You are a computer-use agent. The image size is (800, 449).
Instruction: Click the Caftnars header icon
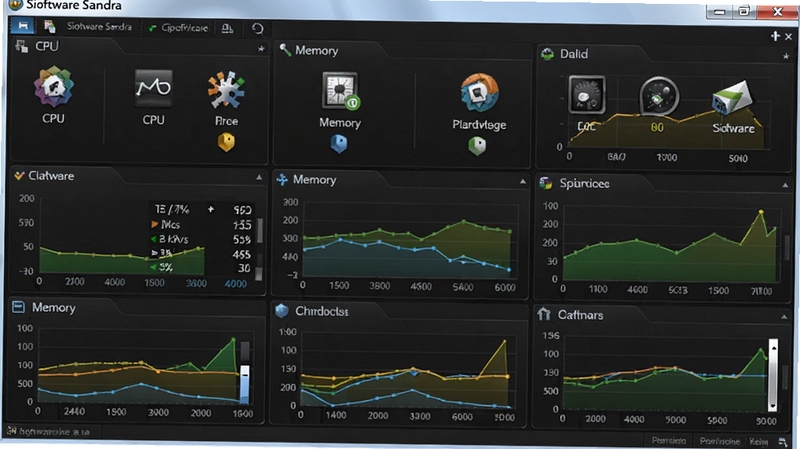point(544,314)
